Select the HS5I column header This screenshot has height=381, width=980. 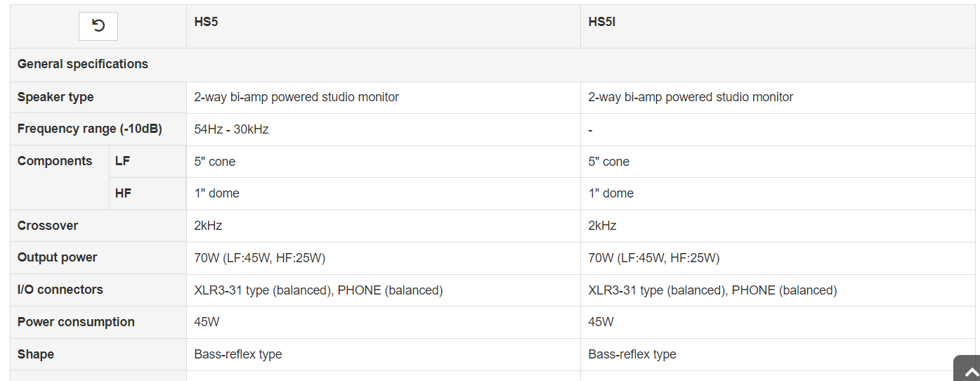click(x=602, y=22)
